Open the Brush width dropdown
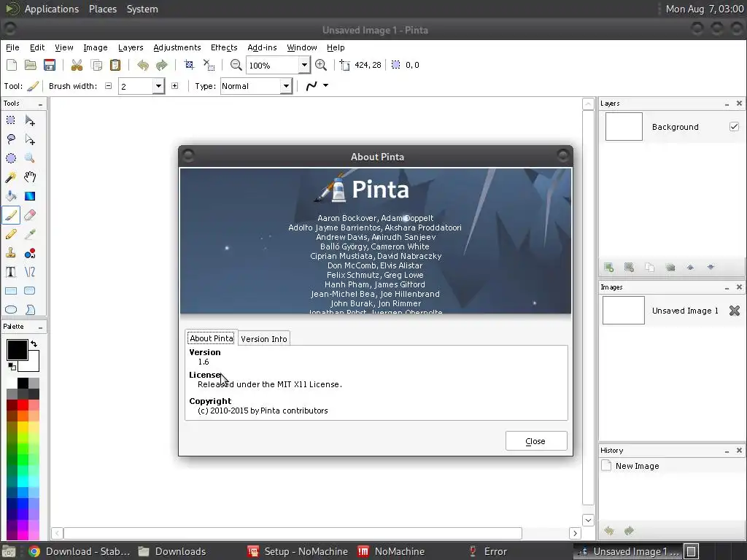The width and height of the screenshot is (747, 560). 158,86
